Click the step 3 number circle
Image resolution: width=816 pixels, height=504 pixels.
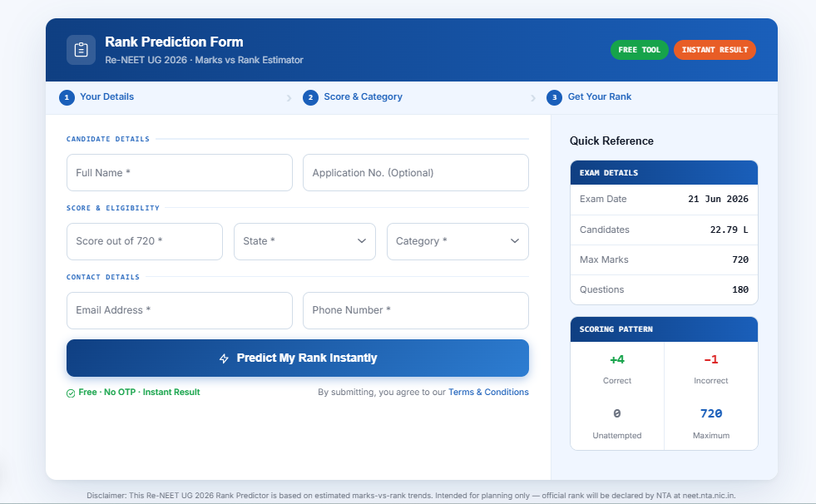coord(554,97)
